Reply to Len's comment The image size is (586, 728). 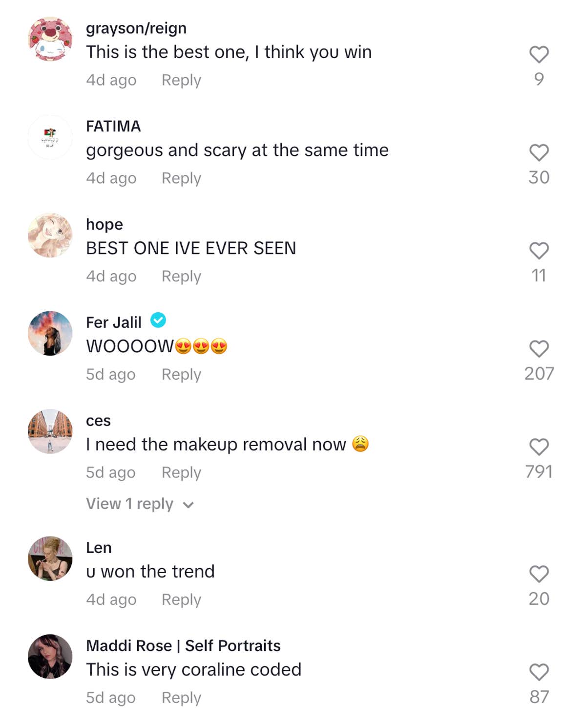pos(181,600)
